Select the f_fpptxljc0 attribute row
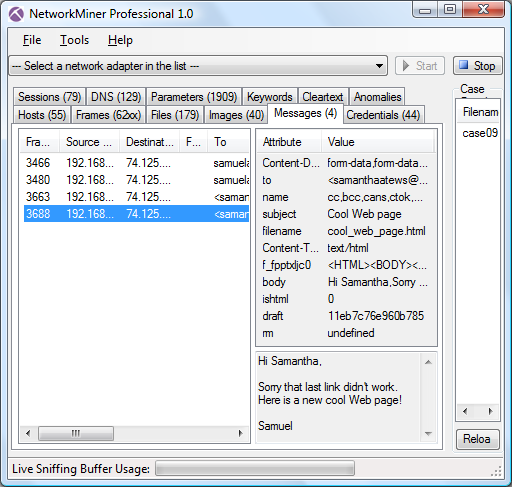This screenshot has width=512, height=487. point(346,265)
